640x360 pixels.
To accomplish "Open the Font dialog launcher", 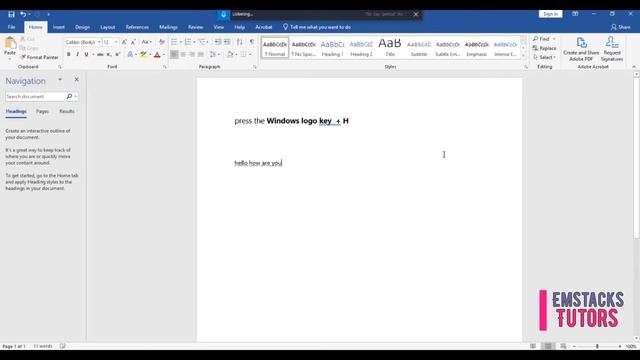I will [165, 67].
